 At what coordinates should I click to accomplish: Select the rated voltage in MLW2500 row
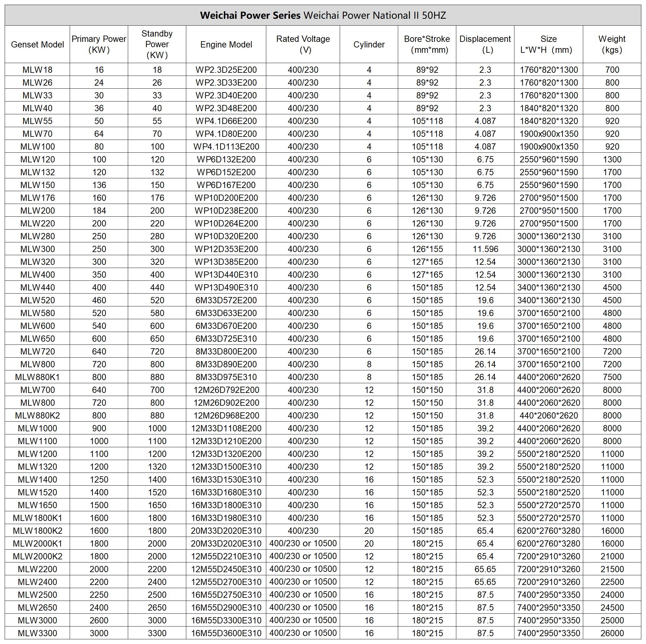click(303, 595)
